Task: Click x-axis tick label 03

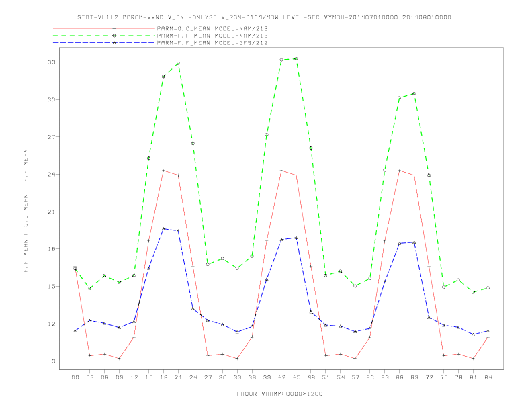Action: (x=90, y=377)
